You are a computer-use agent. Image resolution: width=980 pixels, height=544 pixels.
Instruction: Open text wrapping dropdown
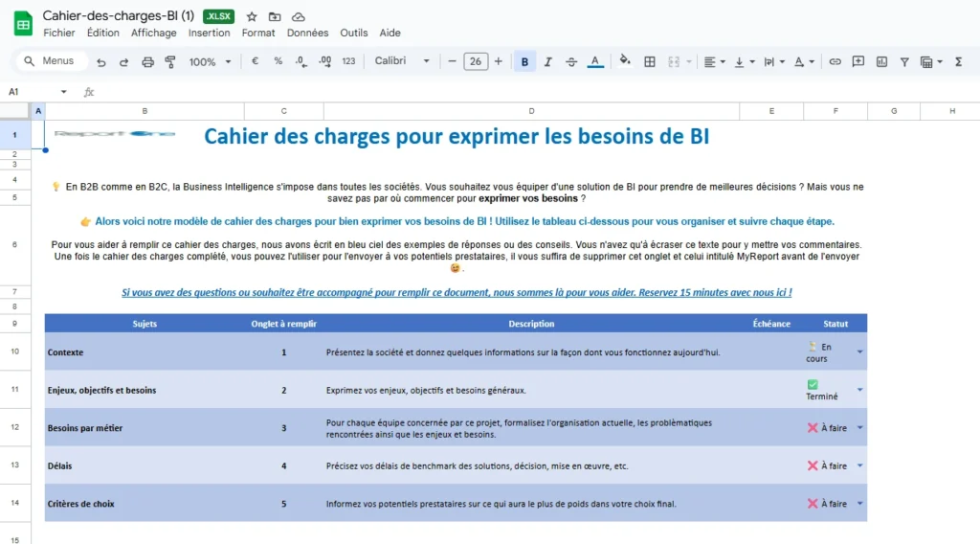(x=773, y=61)
